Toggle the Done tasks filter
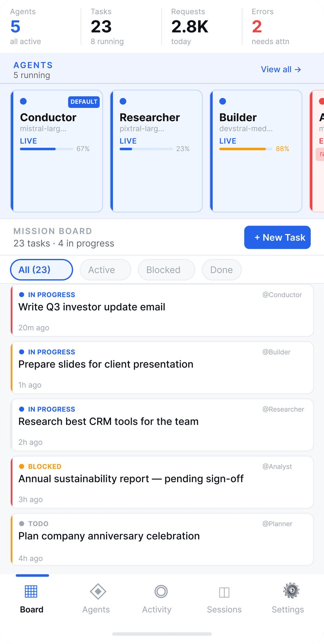The image size is (324, 644). (x=221, y=270)
